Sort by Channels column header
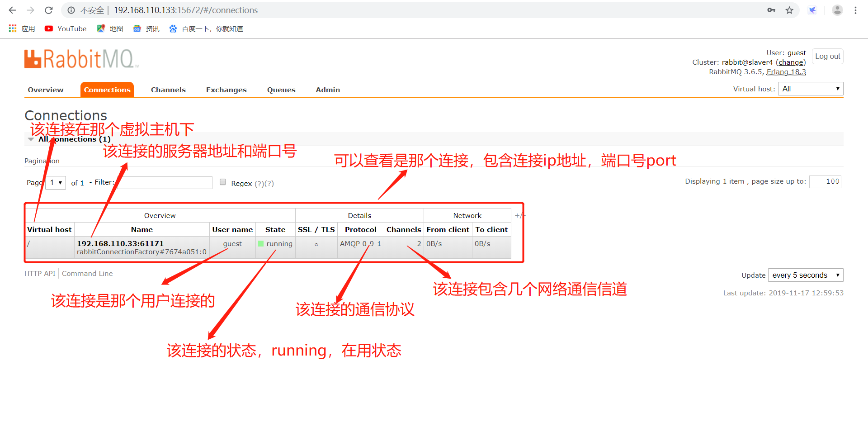 pyautogui.click(x=404, y=229)
